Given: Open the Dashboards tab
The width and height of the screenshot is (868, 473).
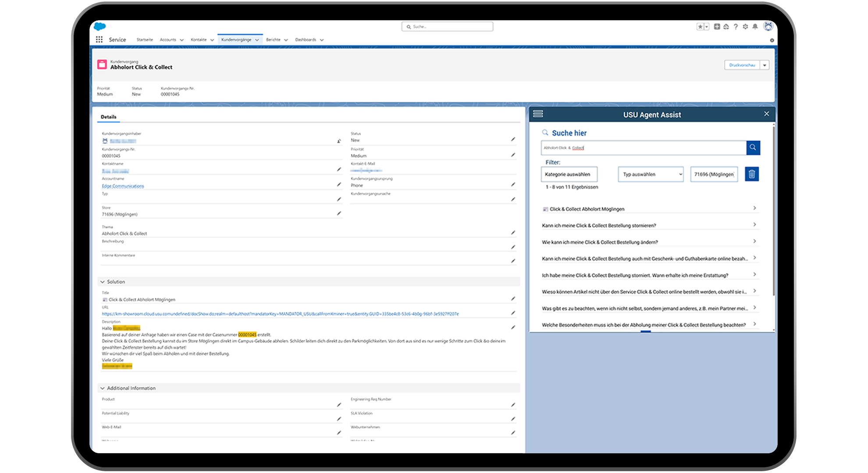Looking at the screenshot, I should pyautogui.click(x=306, y=40).
